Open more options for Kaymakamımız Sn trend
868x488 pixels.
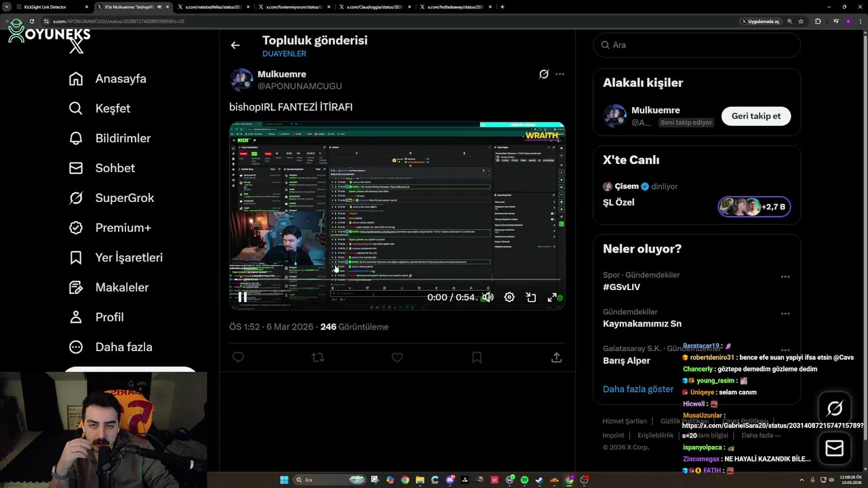click(785, 314)
